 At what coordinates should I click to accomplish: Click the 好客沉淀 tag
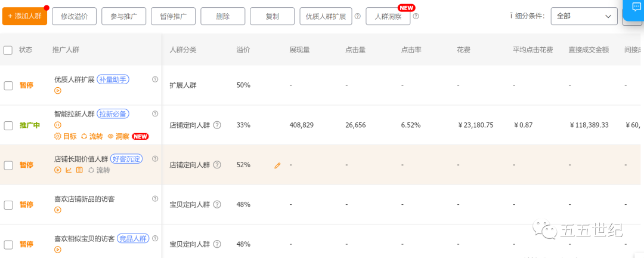[x=126, y=159]
